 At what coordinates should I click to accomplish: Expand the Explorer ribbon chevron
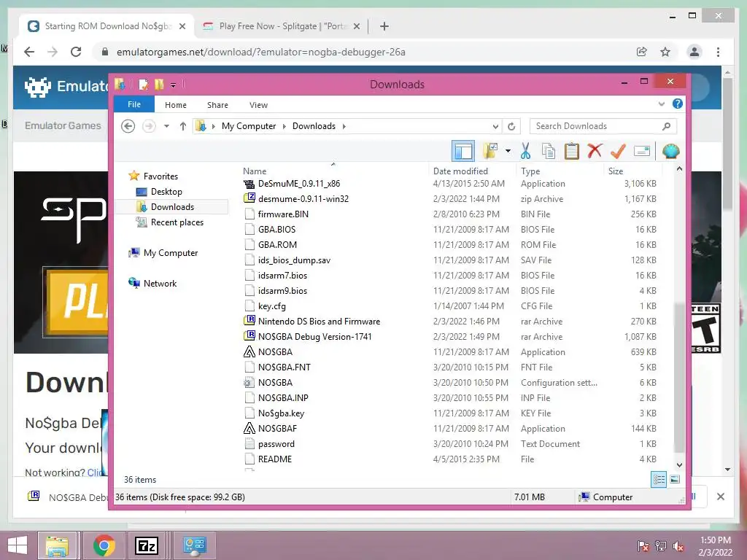pos(661,104)
